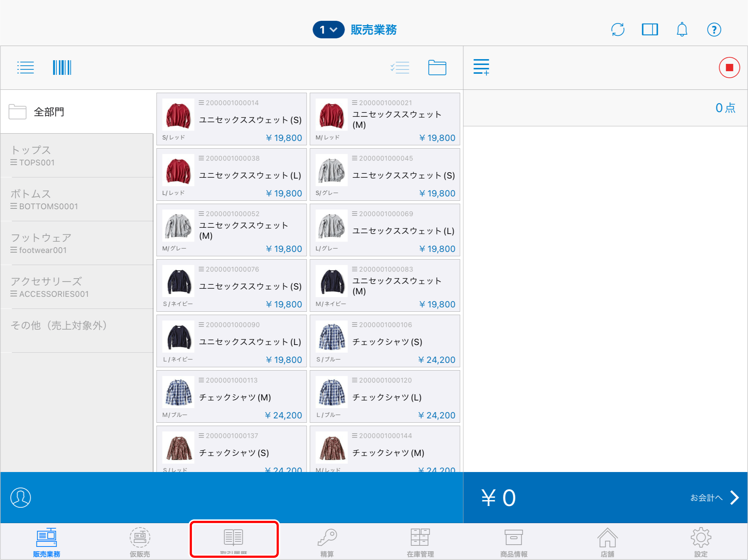The width and height of the screenshot is (748, 560).
Task: Click the checklist selection icon
Action: pyautogui.click(x=400, y=68)
